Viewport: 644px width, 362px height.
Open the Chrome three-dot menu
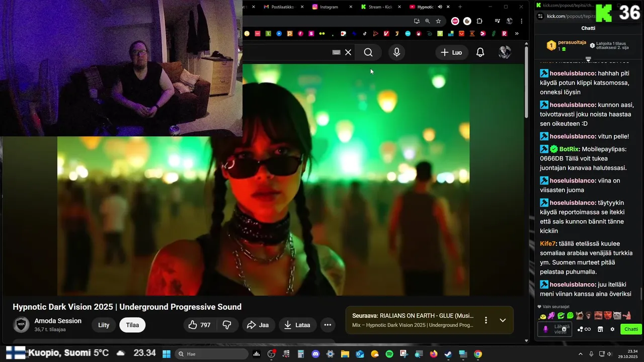click(521, 21)
